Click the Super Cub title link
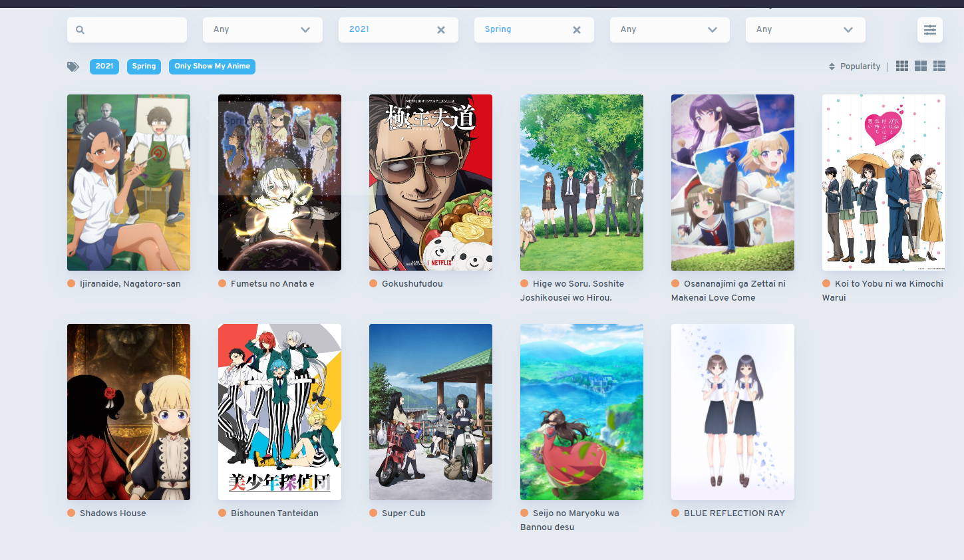The width and height of the screenshot is (964, 560). click(404, 513)
